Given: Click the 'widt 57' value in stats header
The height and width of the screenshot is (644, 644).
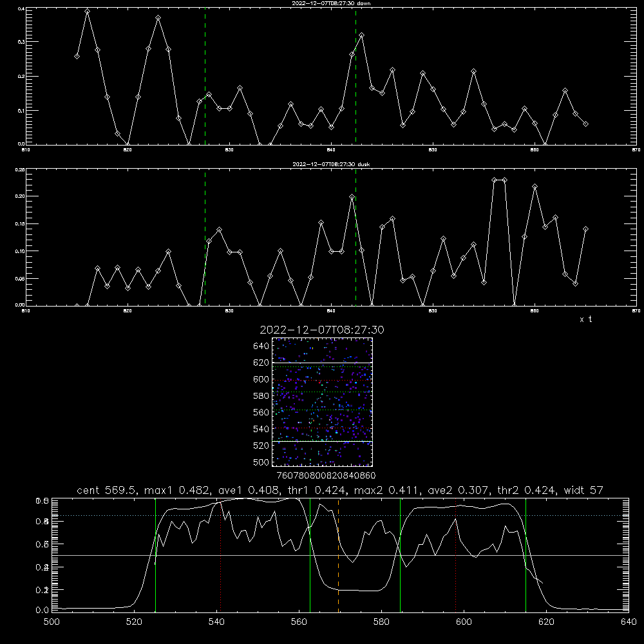Looking at the screenshot, I should coord(583,490).
